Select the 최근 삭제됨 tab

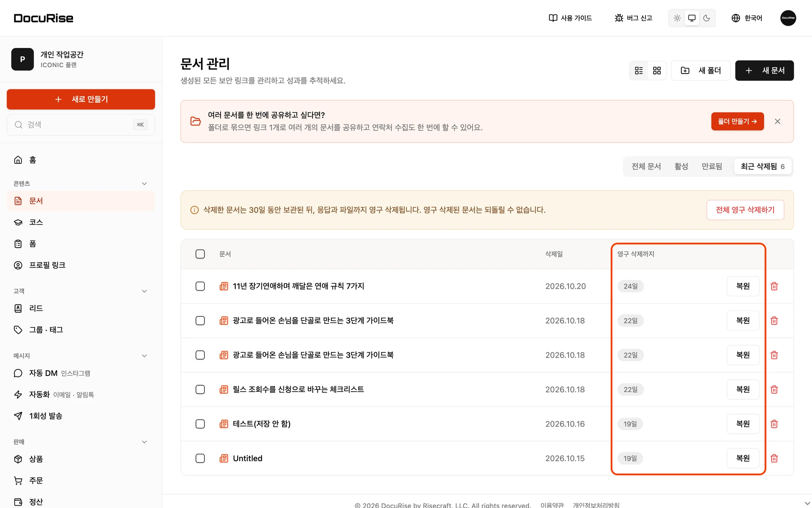click(762, 166)
